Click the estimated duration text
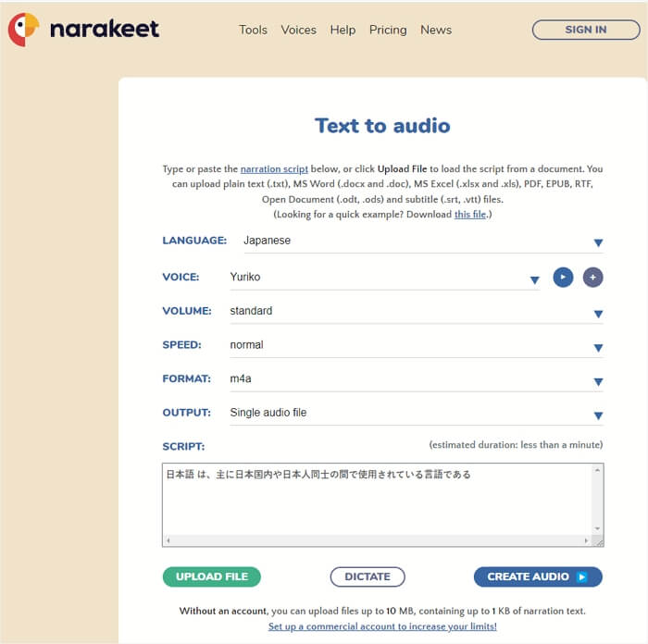Image resolution: width=648 pixels, height=644 pixels. coord(516,445)
